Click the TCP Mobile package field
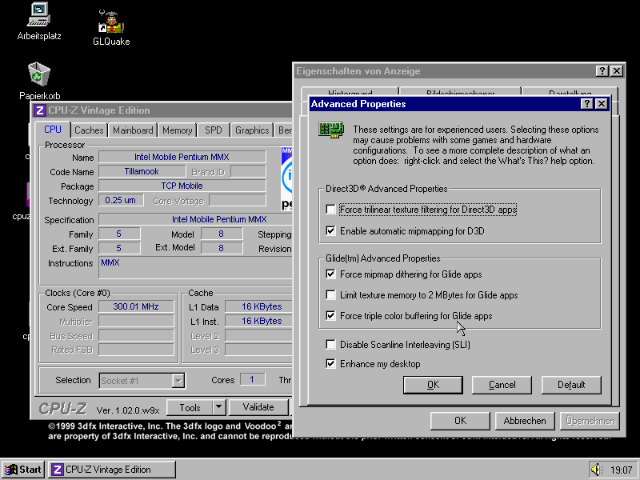The width and height of the screenshot is (640, 480). pos(182,186)
